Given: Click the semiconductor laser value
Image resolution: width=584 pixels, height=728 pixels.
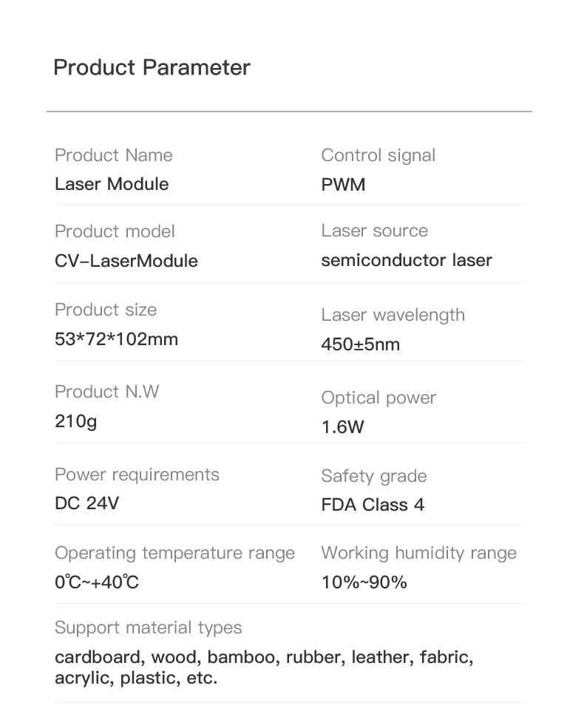Looking at the screenshot, I should [x=406, y=260].
